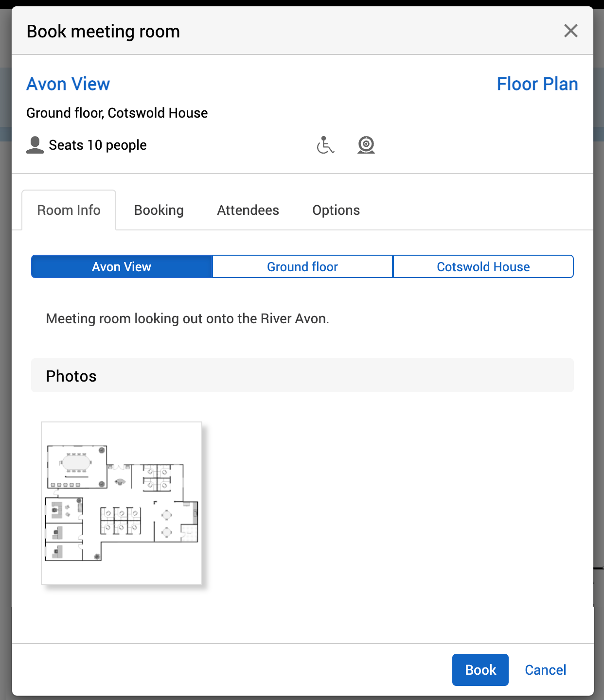This screenshot has width=604, height=700.
Task: Open the floor plan photo thumbnail
Action: pyautogui.click(x=122, y=503)
